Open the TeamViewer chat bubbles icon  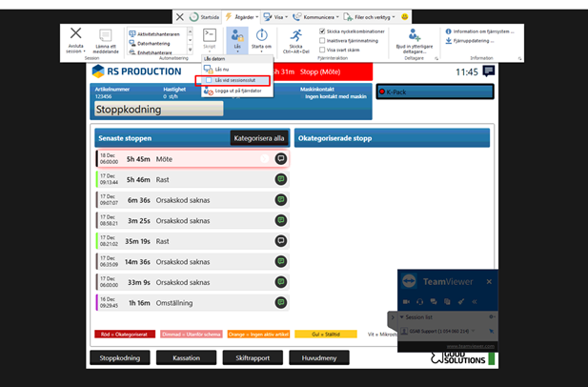pyautogui.click(x=434, y=301)
